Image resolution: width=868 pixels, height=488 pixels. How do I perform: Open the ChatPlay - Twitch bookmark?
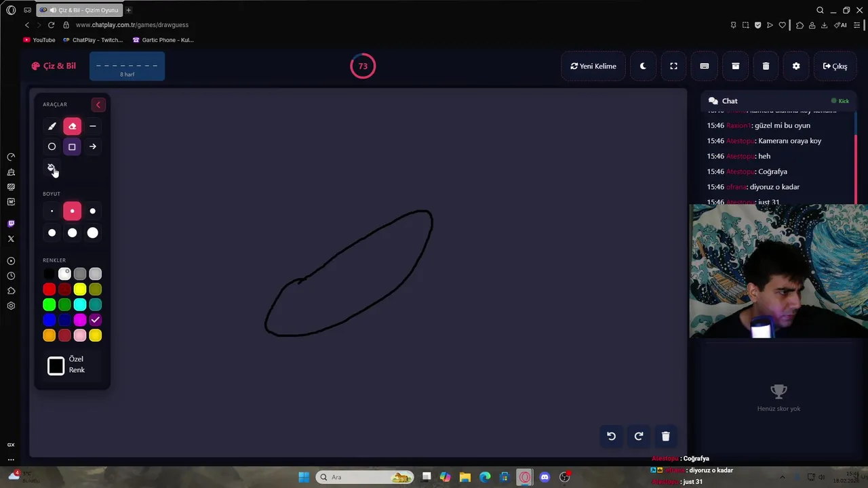tap(93, 40)
